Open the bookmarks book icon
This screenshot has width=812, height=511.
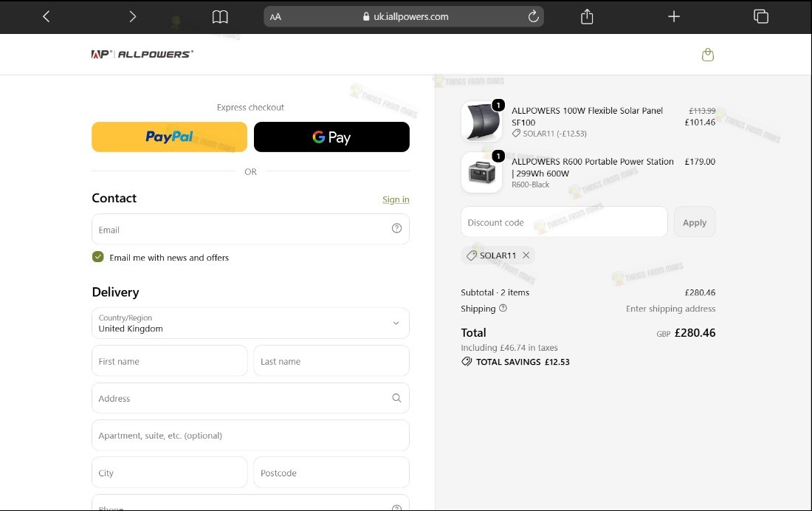tap(220, 16)
